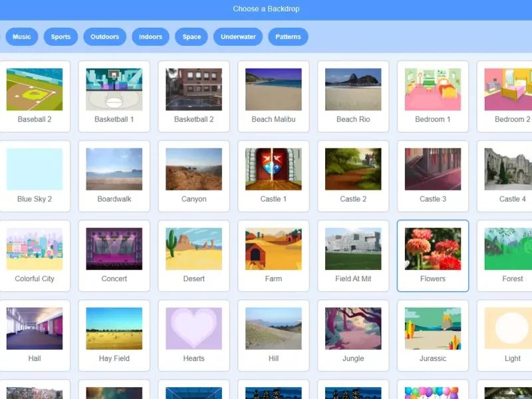
Task: Click the highlighted Flowers backdrop
Action: 433,256
